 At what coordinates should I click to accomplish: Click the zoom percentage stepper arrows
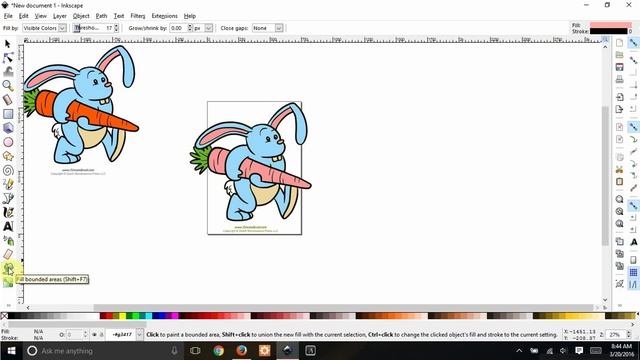pyautogui.click(x=629, y=334)
